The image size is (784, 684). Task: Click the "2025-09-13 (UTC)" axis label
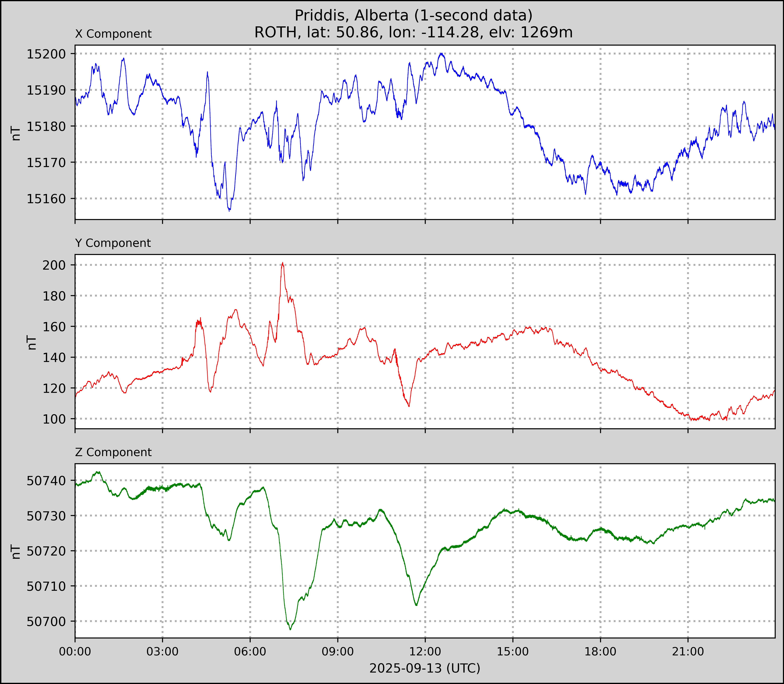click(x=425, y=668)
